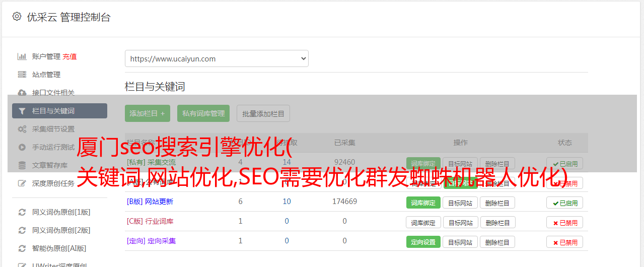644x267 pixels.
Task: Toggle 已禁用 status for 行业词库 row
Action: (564, 222)
